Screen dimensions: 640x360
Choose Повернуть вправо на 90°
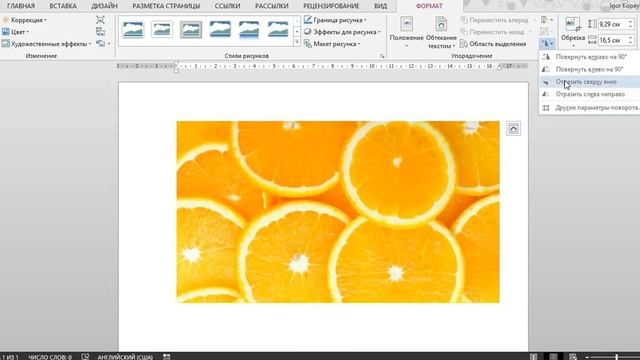tap(590, 57)
